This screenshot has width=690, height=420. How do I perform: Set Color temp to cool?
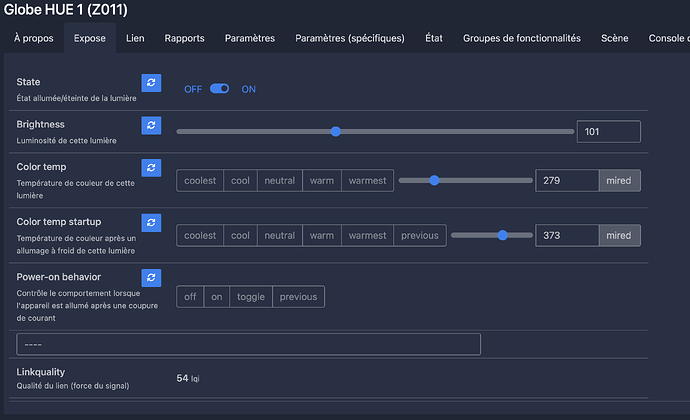240,181
